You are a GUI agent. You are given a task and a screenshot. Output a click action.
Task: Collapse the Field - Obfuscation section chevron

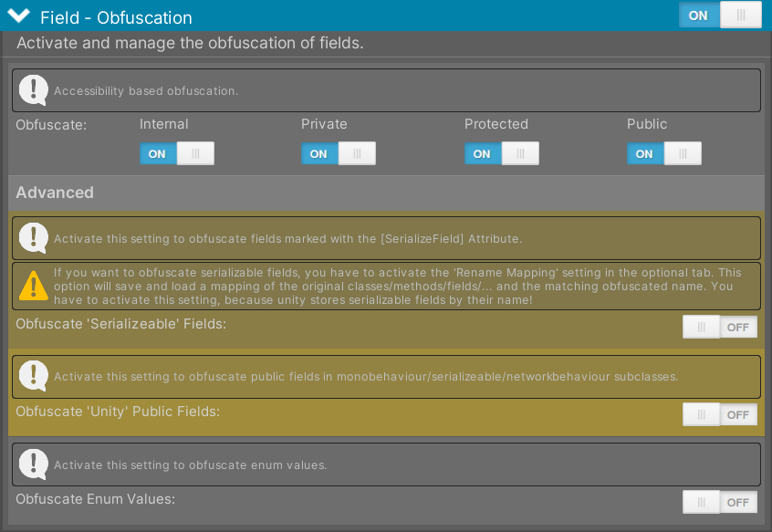point(19,16)
